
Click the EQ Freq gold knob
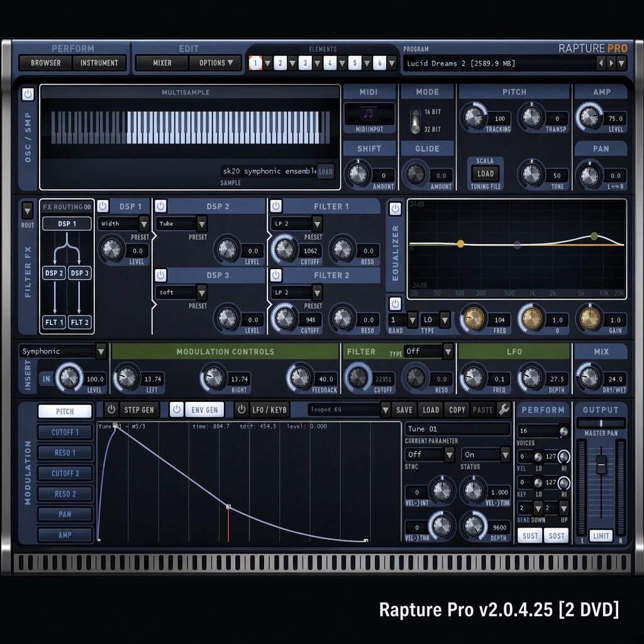pyautogui.click(x=473, y=319)
